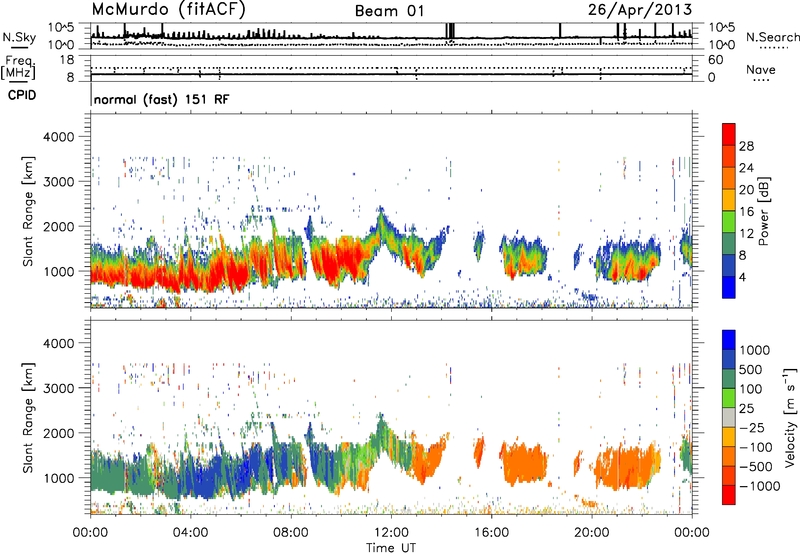
Task: Click the '08:00' time tick label
Action: 291,533
